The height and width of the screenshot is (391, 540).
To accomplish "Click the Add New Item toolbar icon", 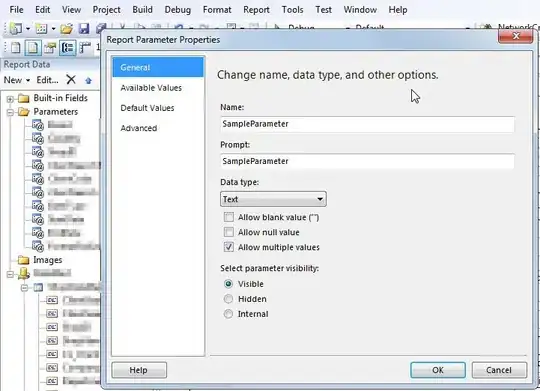I will 41,29.
